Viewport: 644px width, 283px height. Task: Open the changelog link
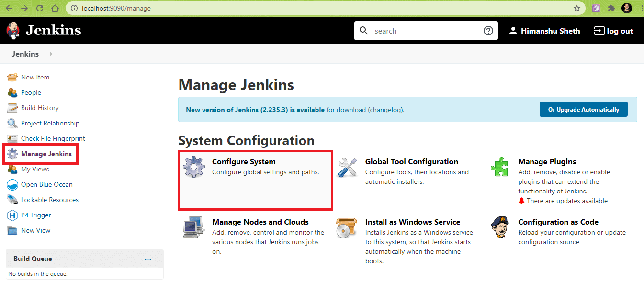tap(385, 110)
